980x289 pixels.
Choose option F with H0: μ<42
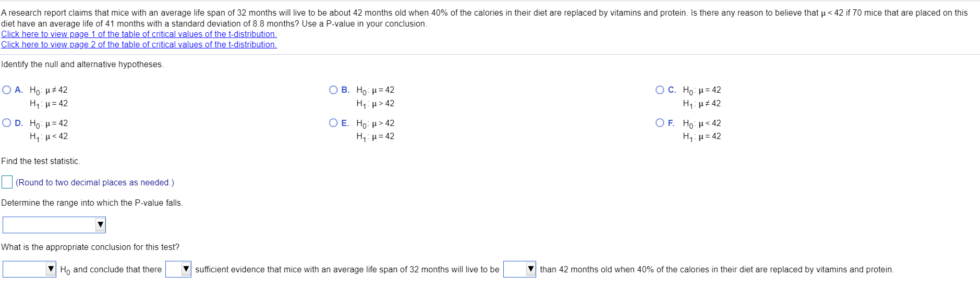pos(660,123)
